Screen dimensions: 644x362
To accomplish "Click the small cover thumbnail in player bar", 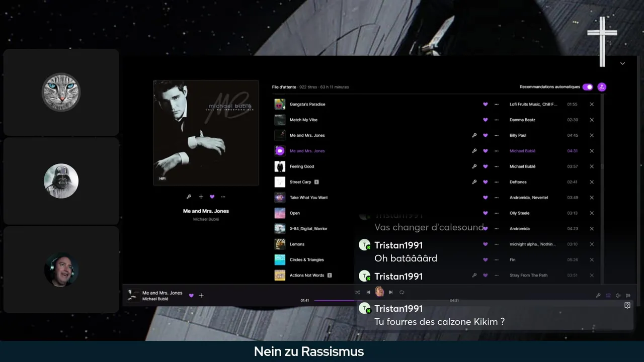I will coord(133,295).
